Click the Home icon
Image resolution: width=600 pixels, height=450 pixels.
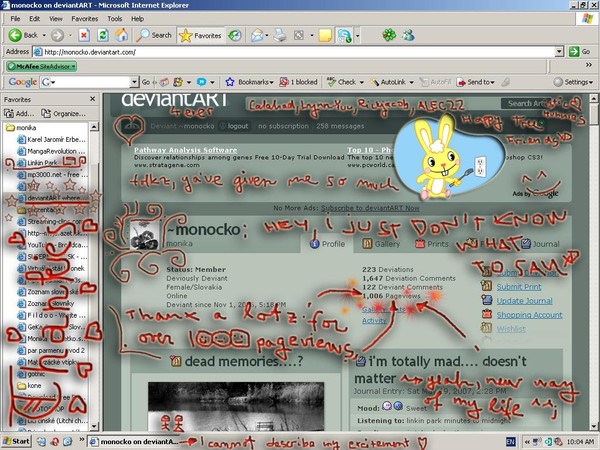point(122,35)
